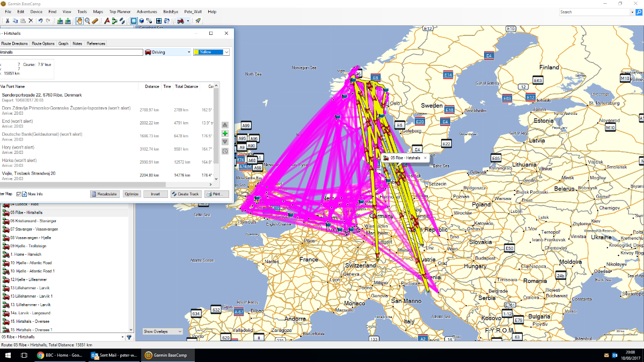Viewport: 644px width, 362px height.
Task: Click the Create Track button
Action: click(x=186, y=194)
